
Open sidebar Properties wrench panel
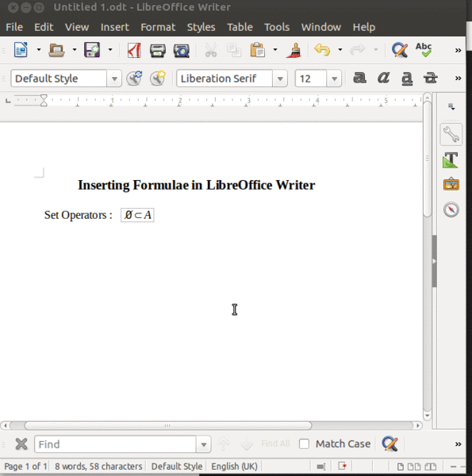tap(451, 134)
